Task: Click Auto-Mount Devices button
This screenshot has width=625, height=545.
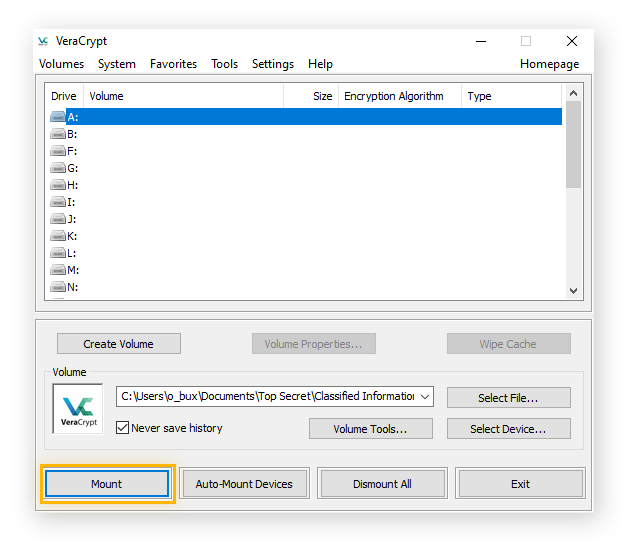Action: (x=244, y=484)
